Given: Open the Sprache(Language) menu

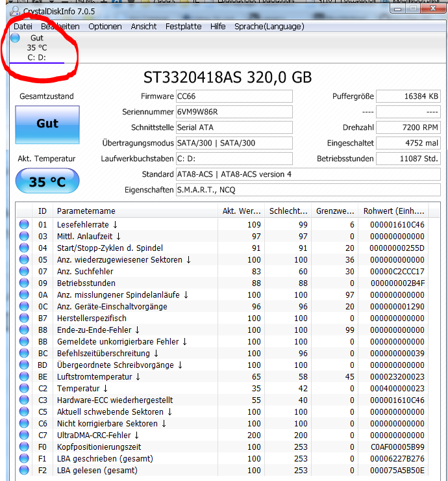Looking at the screenshot, I should (x=269, y=27).
